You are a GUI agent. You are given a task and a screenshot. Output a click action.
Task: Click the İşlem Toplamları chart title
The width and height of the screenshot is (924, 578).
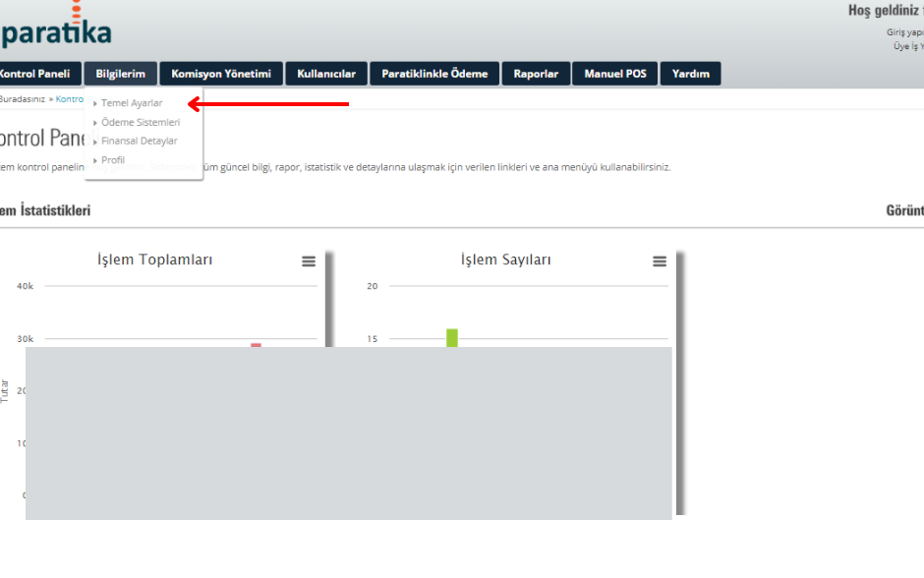click(x=154, y=260)
